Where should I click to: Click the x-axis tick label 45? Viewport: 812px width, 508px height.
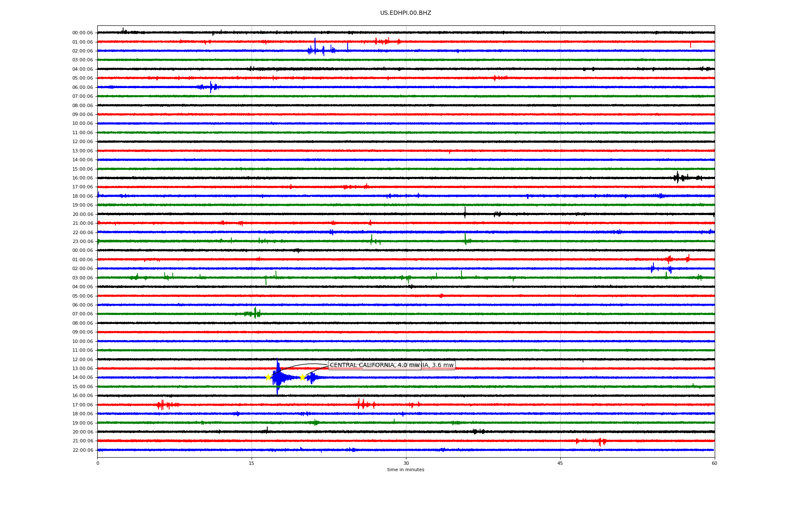(560, 463)
